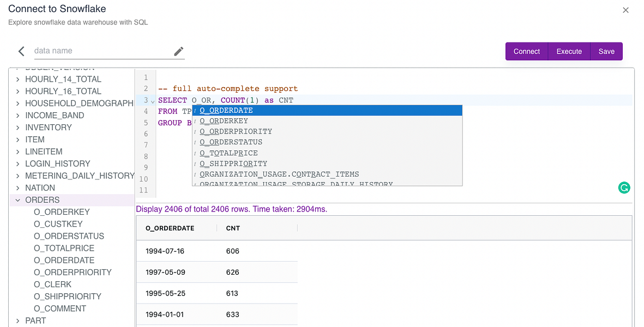This screenshot has width=644, height=327.
Task: Choose O_ORDERDATE autocomplete suggestion
Action: (x=327, y=111)
